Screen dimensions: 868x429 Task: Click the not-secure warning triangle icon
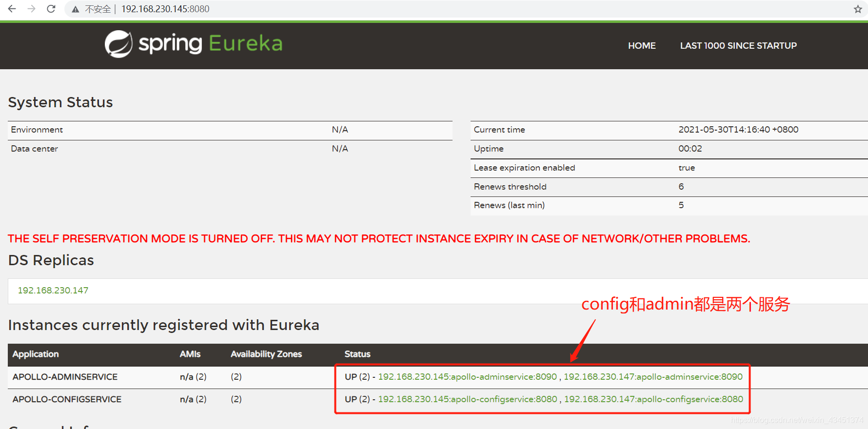click(76, 9)
